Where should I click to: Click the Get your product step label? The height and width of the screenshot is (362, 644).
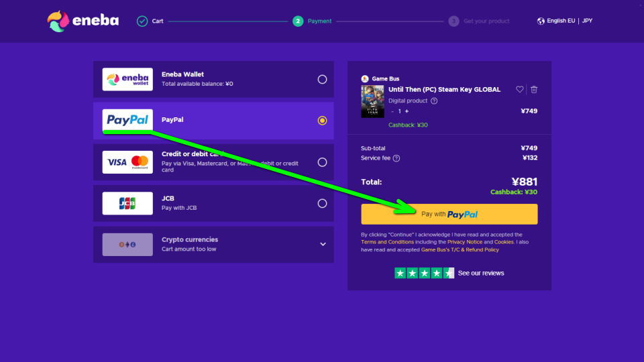tap(486, 21)
